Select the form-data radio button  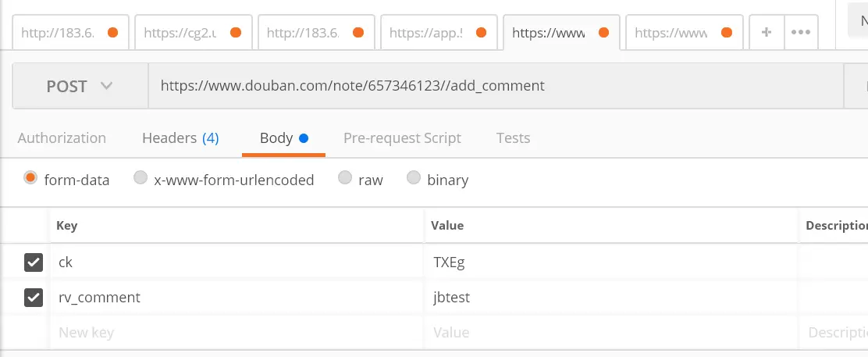point(30,179)
